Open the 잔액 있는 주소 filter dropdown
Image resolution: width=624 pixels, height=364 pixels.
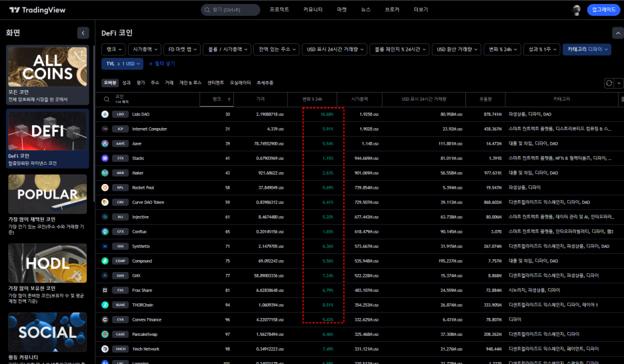[277, 49]
